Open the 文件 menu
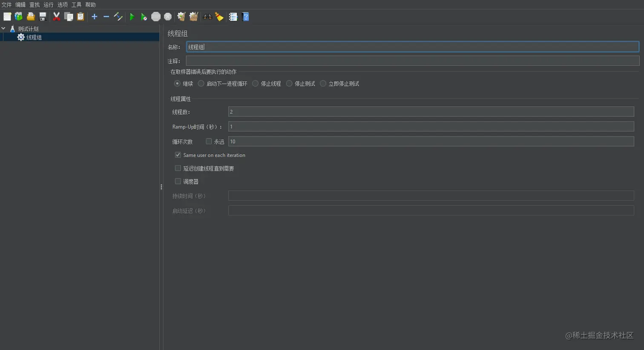This screenshot has width=644, height=350. (x=6, y=5)
